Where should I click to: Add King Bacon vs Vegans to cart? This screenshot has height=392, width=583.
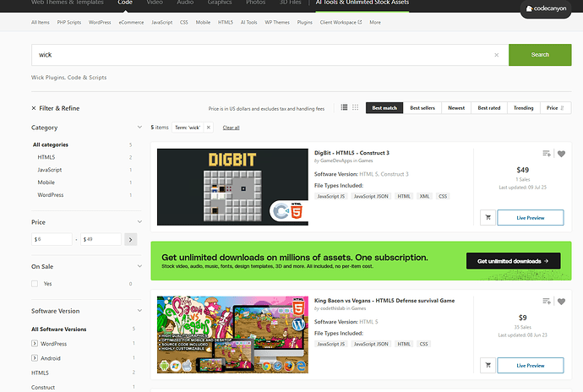tap(488, 365)
